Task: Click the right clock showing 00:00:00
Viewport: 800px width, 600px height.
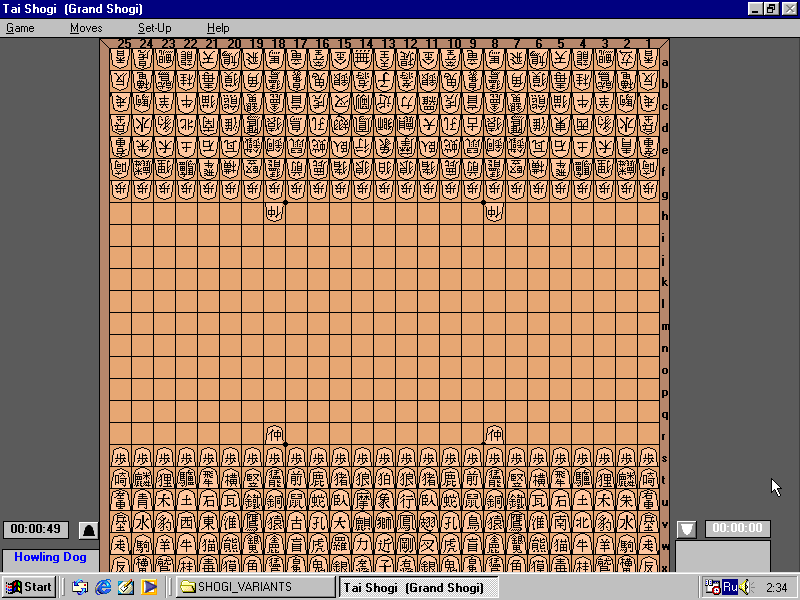Action: pyautogui.click(x=738, y=529)
